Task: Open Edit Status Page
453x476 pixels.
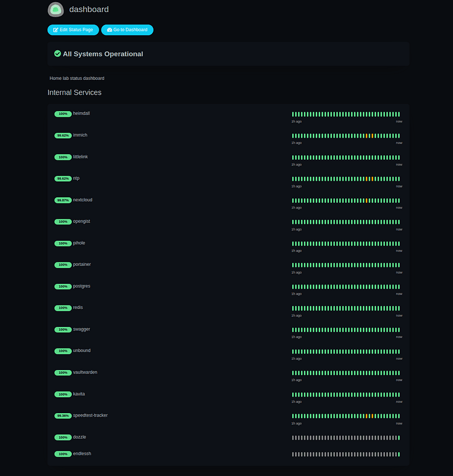Action: [x=73, y=30]
